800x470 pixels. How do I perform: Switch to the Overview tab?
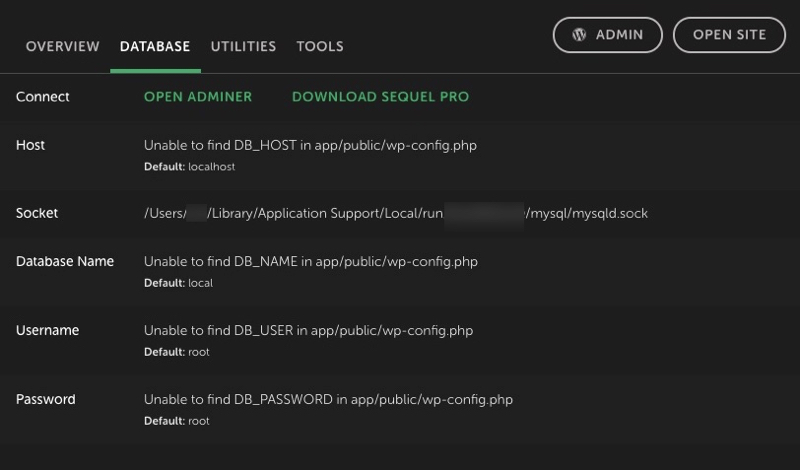coord(62,46)
